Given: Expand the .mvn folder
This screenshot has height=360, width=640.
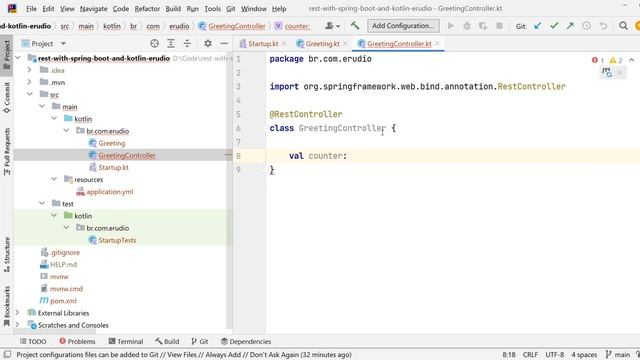Looking at the screenshot, I should (29, 82).
